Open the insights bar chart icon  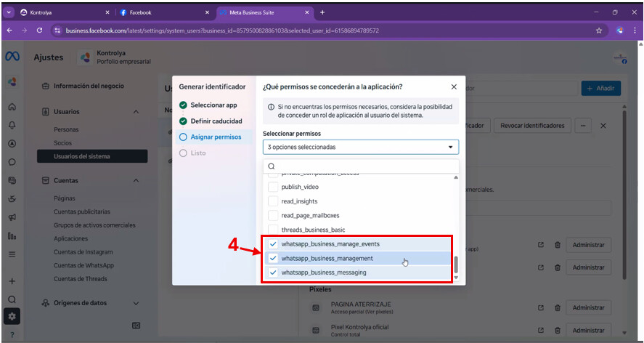pos(12,235)
